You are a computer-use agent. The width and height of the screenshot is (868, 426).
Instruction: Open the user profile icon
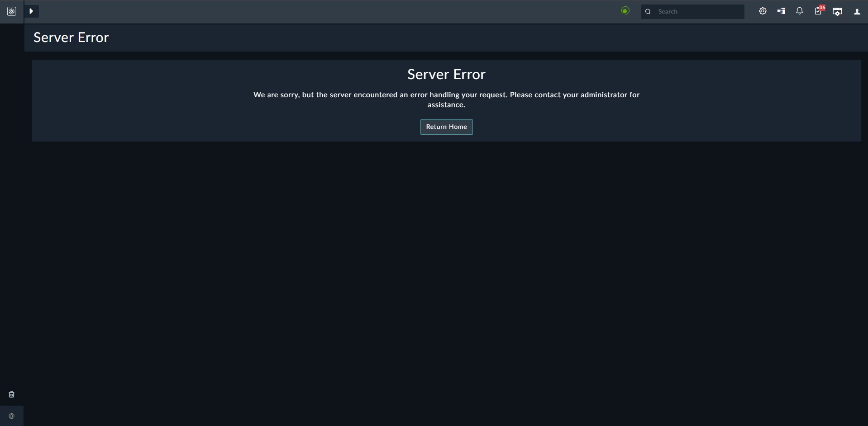[857, 12]
